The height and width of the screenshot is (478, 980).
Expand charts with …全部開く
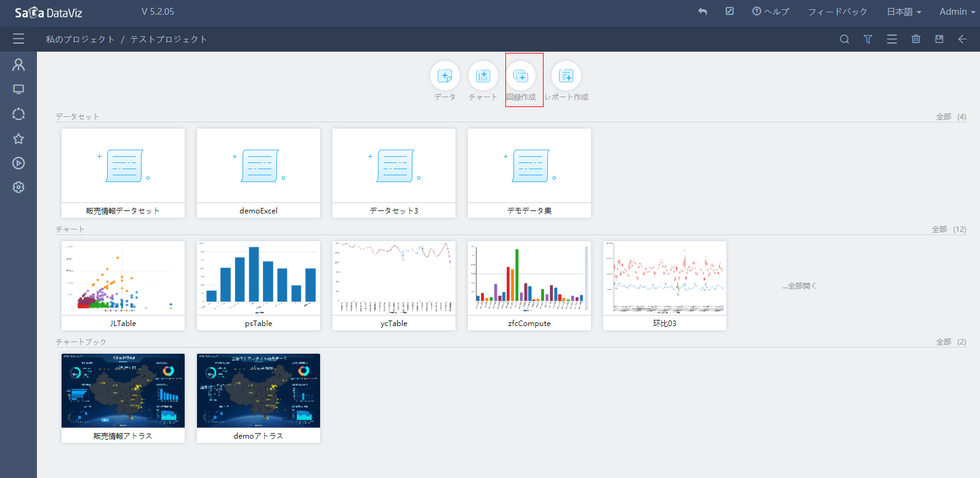click(800, 286)
